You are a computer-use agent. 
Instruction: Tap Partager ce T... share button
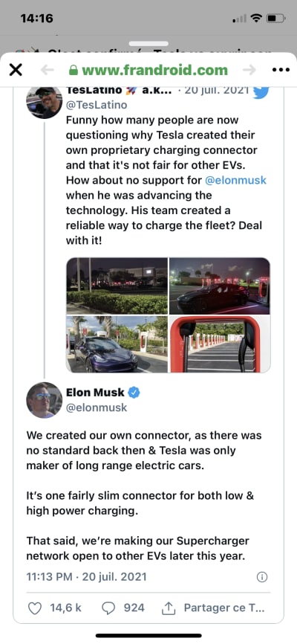pyautogui.click(x=213, y=608)
